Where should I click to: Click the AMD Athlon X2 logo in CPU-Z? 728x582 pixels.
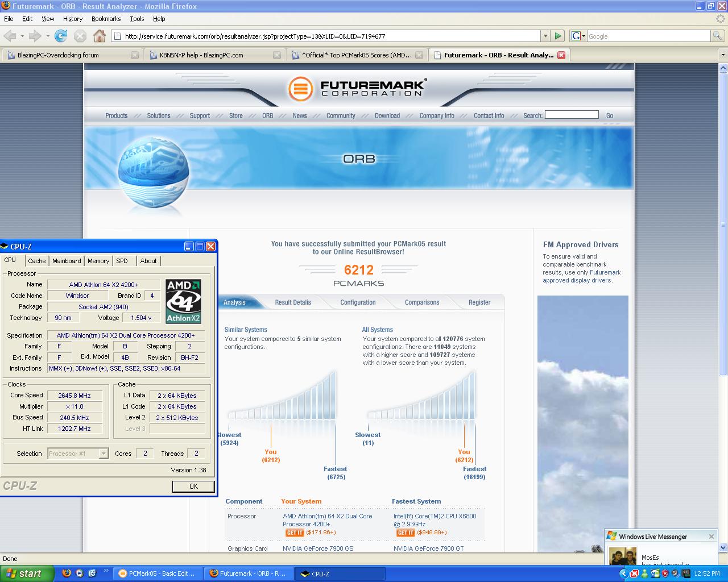pos(183,301)
